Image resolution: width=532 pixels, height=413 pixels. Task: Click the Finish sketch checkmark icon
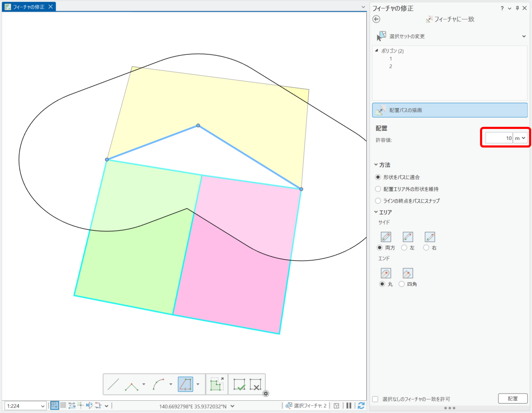click(x=239, y=385)
